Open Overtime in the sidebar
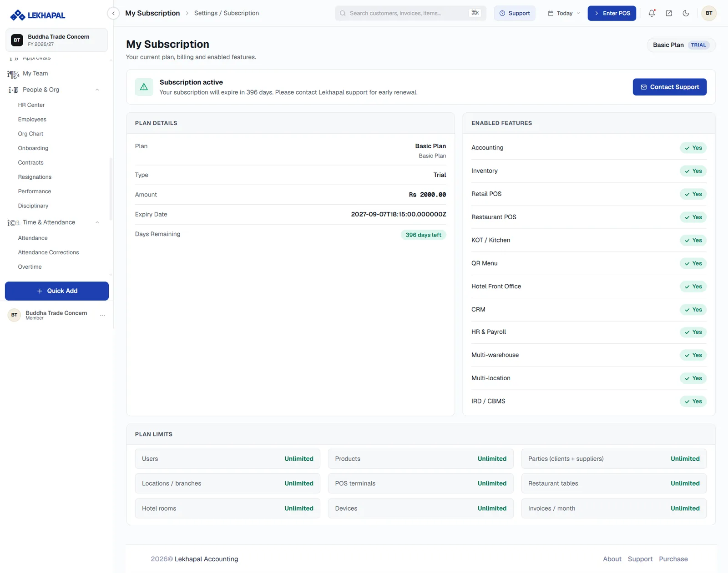Image resolution: width=728 pixels, height=573 pixels. click(x=30, y=267)
